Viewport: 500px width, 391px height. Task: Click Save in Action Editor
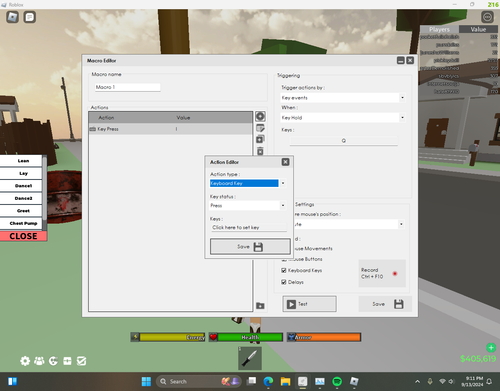[x=250, y=247]
